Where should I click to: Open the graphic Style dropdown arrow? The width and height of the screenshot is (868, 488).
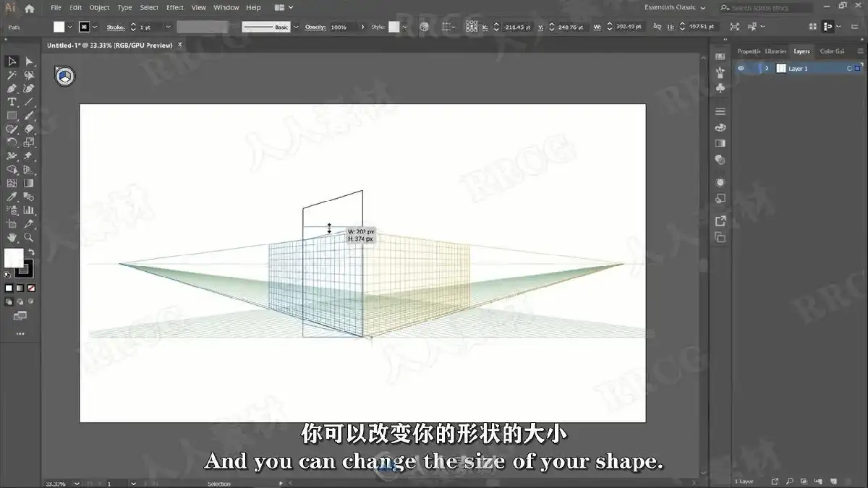pos(405,27)
